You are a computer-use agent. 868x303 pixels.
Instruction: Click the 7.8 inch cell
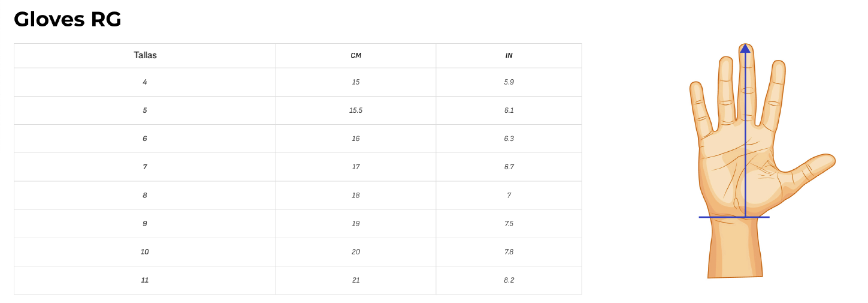click(x=509, y=251)
